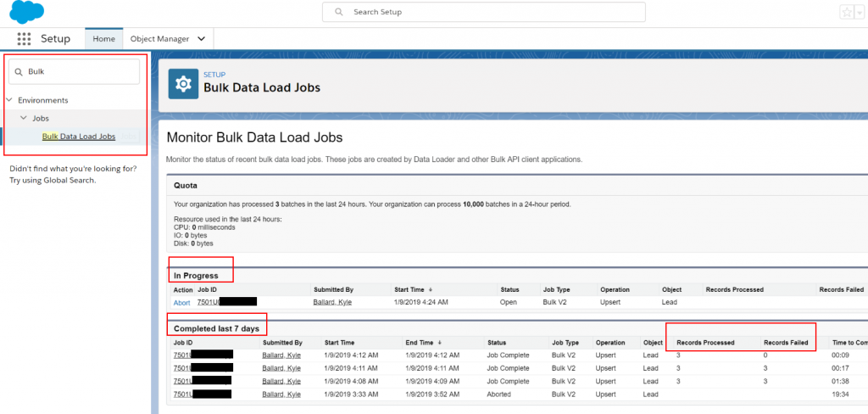Open Ballard, Kyle in the In Progress row

[332, 302]
